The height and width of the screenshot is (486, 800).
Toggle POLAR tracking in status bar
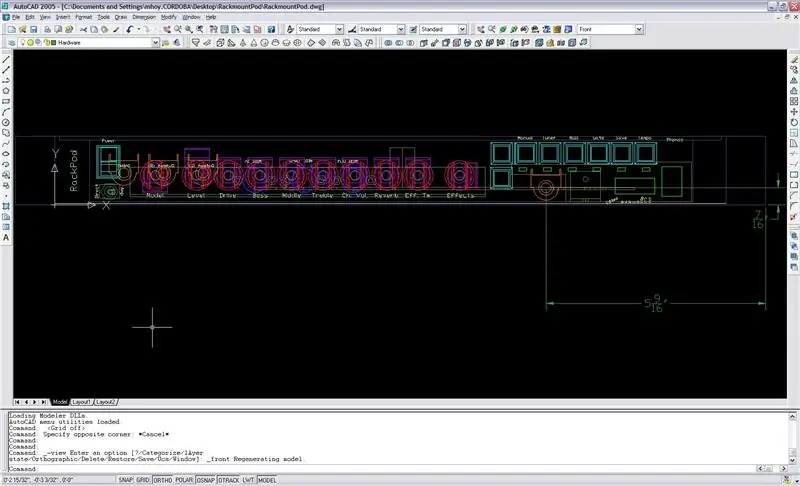[184, 480]
